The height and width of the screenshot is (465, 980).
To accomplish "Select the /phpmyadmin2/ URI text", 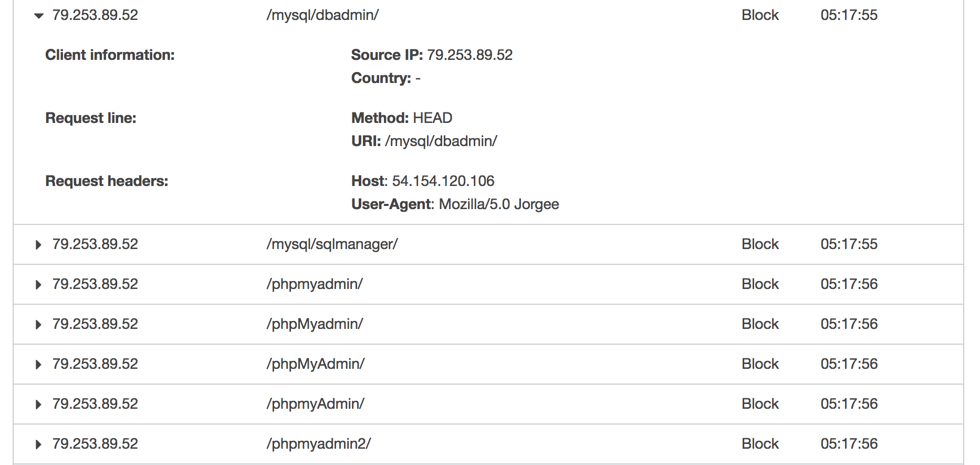I will coord(318,444).
